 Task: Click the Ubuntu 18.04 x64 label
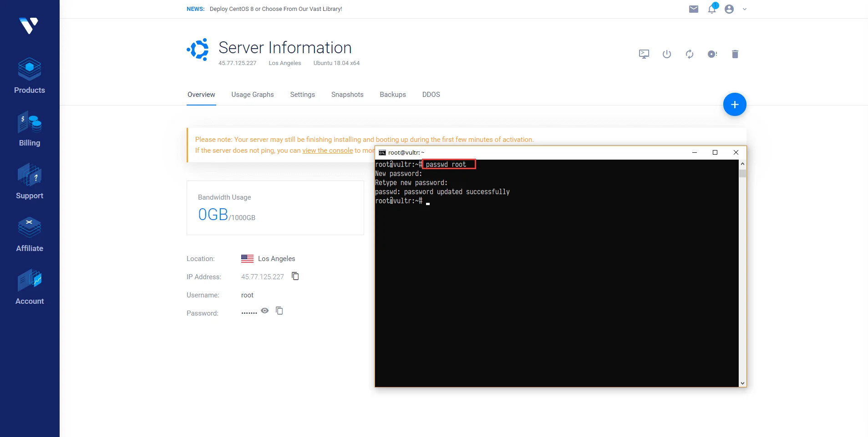pyautogui.click(x=336, y=63)
